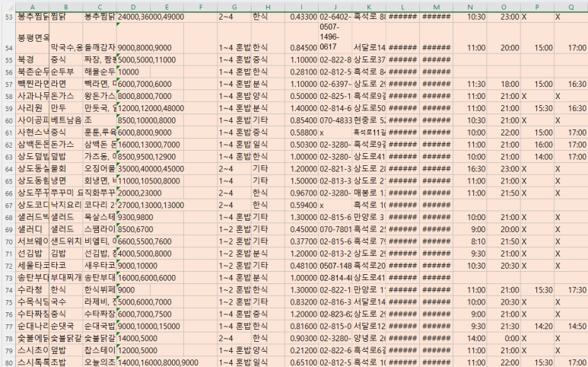Select the 0.21200 value cell

(301, 350)
